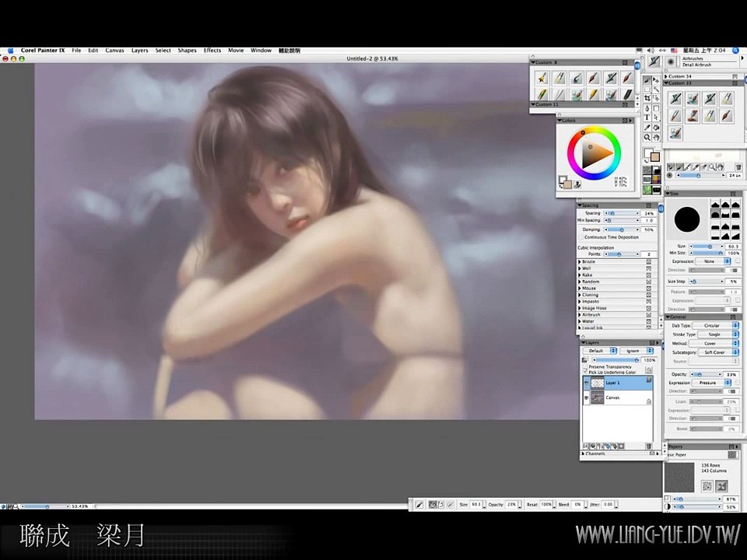Image resolution: width=747 pixels, height=560 pixels.
Task: Open the Method dropdown showing Cover
Action: 714,343
